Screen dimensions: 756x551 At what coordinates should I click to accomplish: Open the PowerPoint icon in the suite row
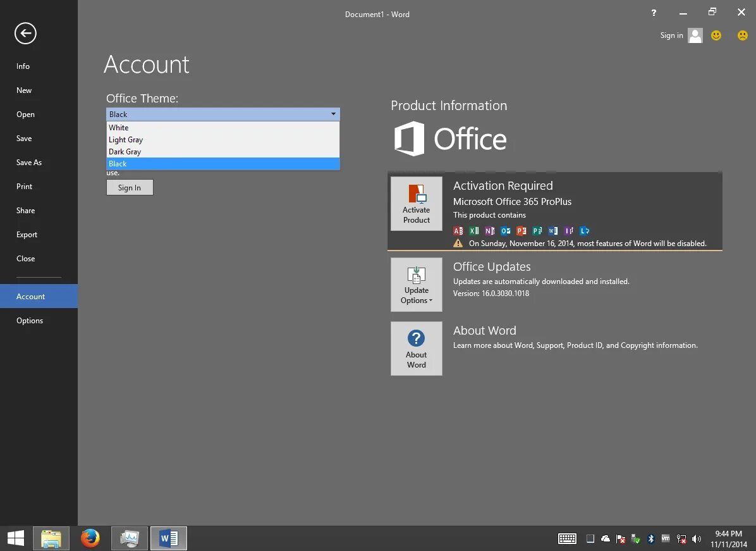(521, 230)
